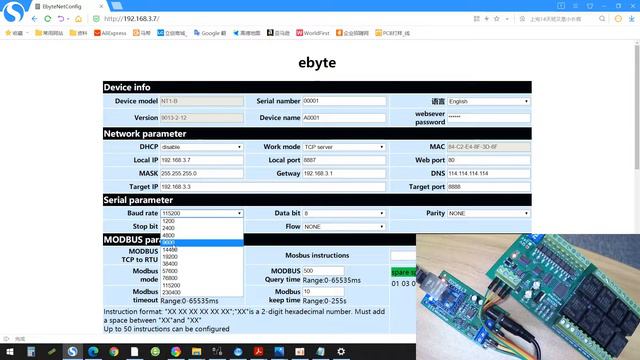Click the DNS input field
The width and height of the screenshot is (640, 360).
pyautogui.click(x=489, y=173)
